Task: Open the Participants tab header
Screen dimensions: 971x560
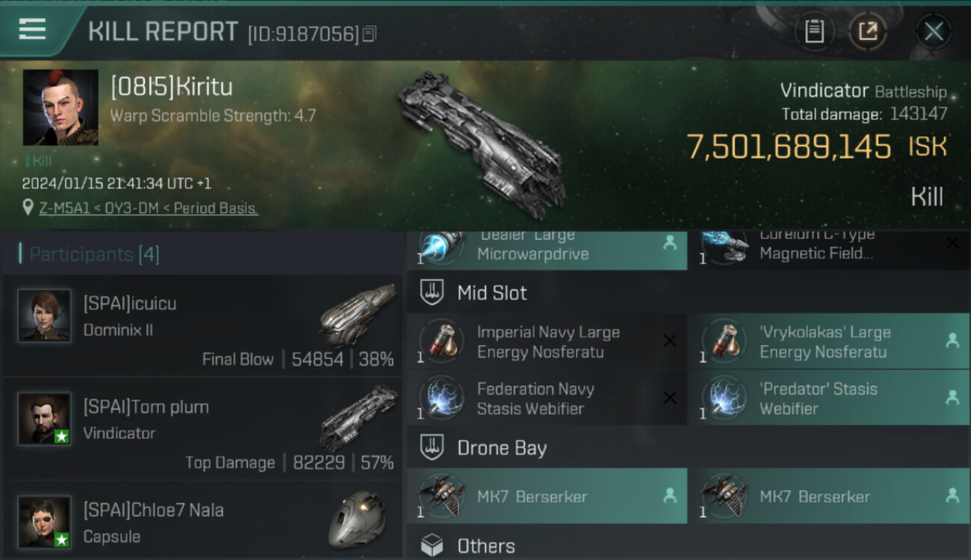Action: (x=90, y=254)
